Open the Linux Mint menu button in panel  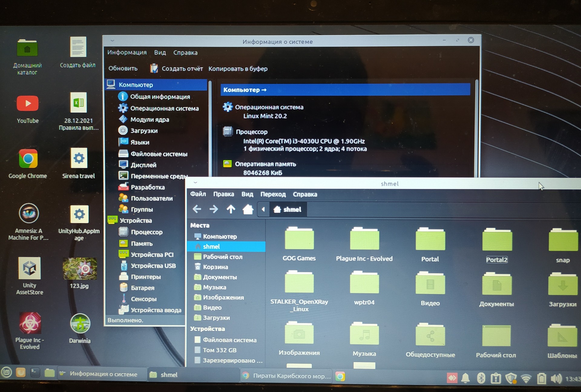click(7, 372)
